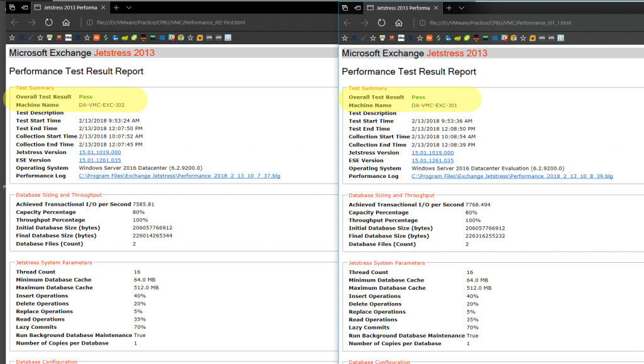
Task: Open Drupal droplet favorite in right favorites bar
Action: click(448, 38)
